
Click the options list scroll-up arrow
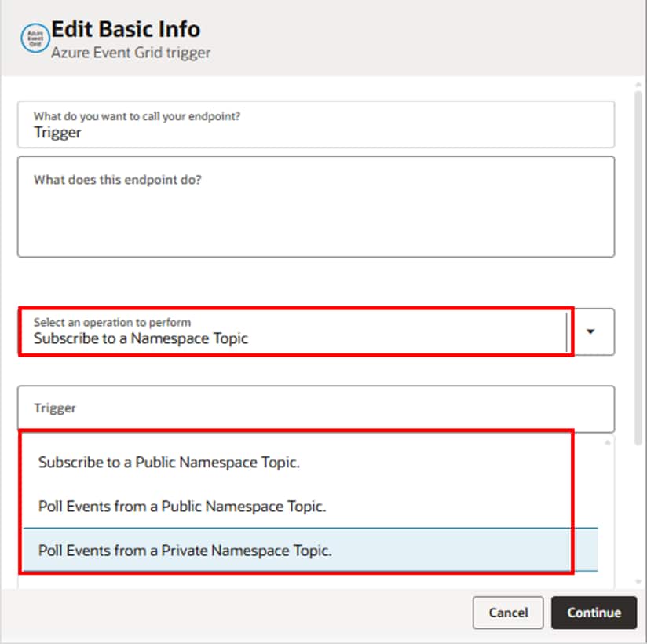(607, 443)
